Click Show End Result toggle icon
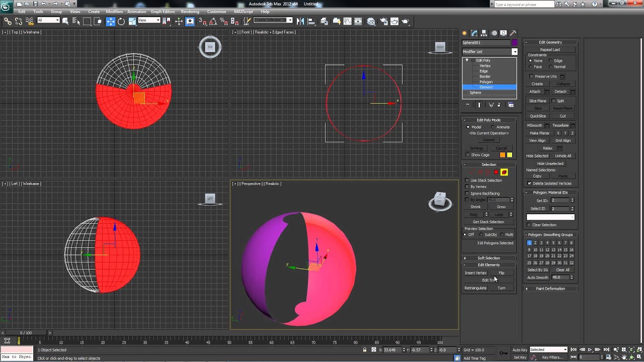The height and width of the screenshot is (362, 644). [x=479, y=105]
